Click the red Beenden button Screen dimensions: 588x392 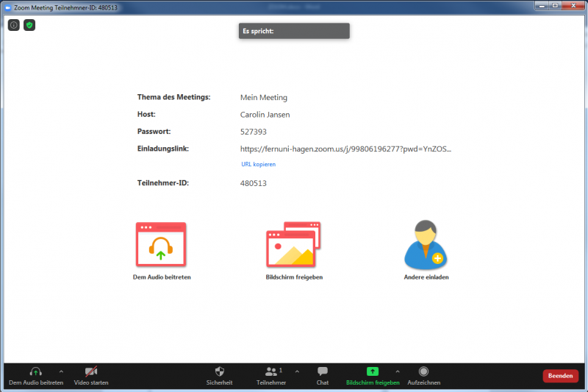point(561,376)
